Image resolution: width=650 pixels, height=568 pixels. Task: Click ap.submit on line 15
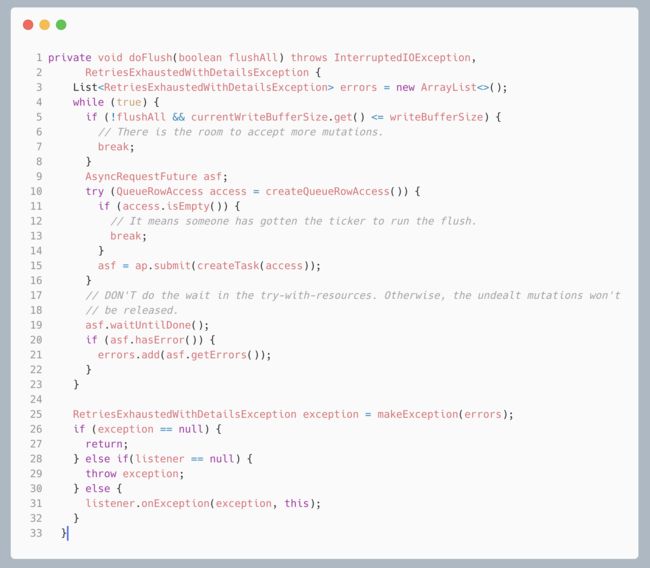162,265
